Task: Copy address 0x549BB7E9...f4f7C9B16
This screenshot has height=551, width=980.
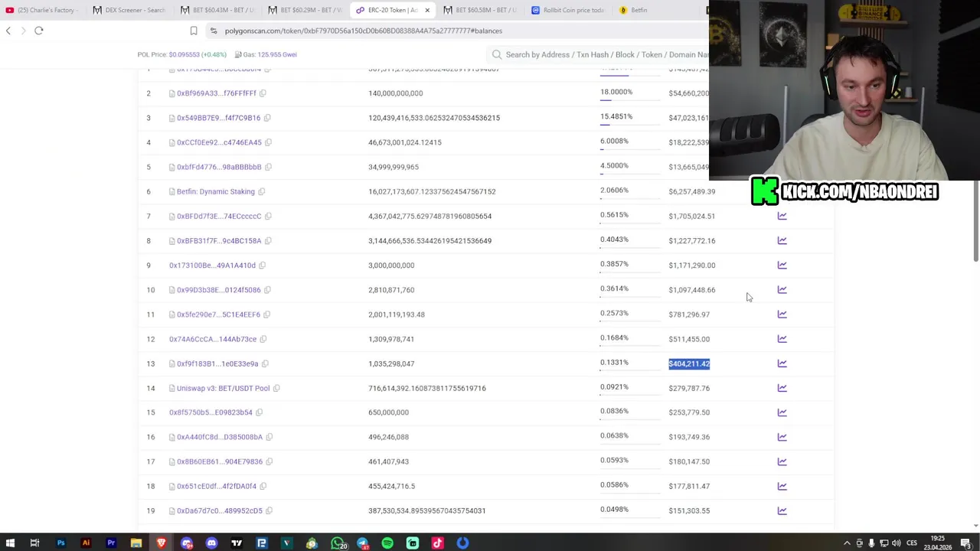Action: coord(267,118)
